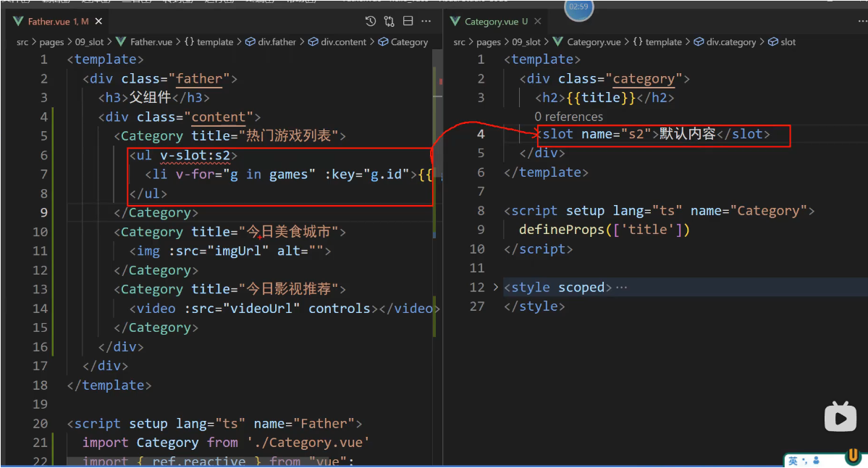Click line number 12 in Category.vue gutter

pos(476,288)
